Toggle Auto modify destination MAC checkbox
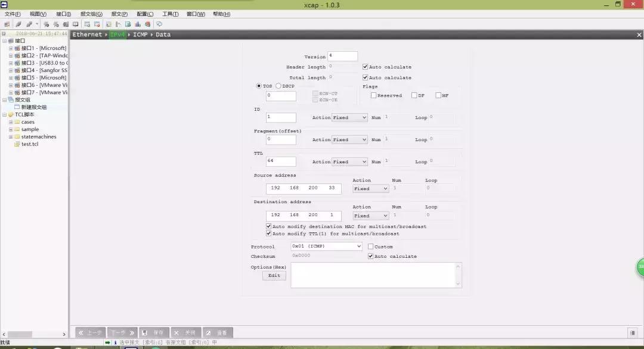Viewport: 644px width, 349px height. (x=268, y=226)
